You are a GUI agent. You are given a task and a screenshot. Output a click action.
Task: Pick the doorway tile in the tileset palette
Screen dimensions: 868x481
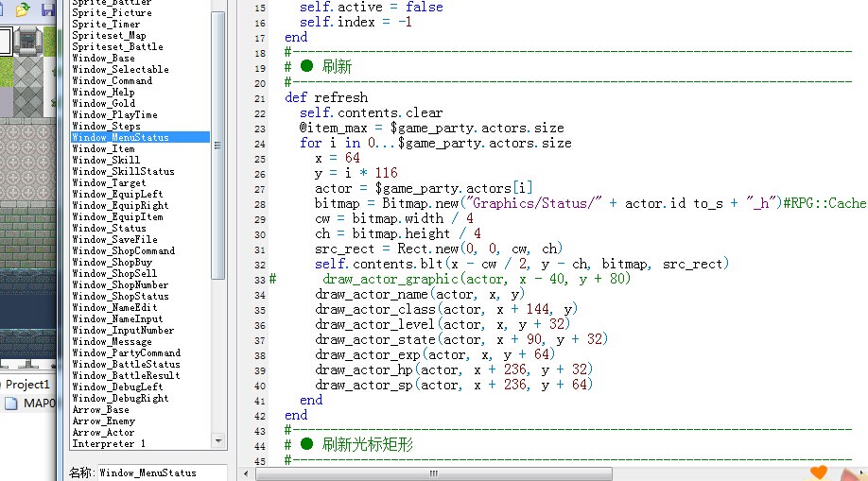(27, 41)
